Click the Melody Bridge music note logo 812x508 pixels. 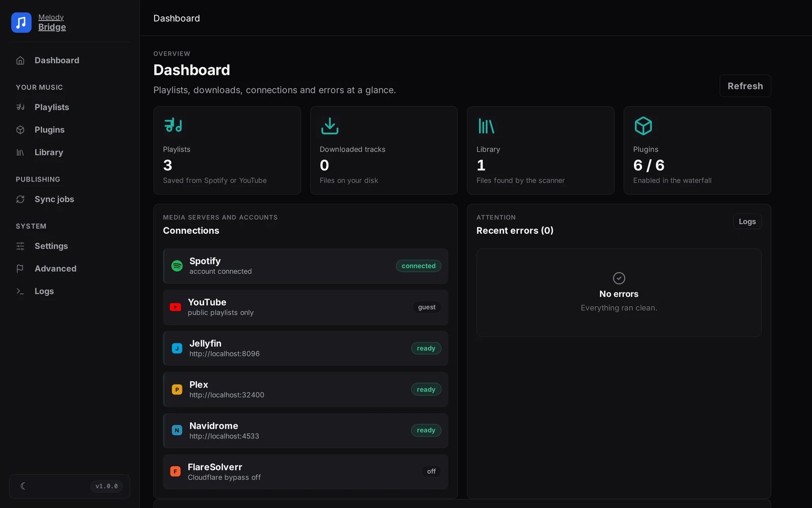pos(21,22)
